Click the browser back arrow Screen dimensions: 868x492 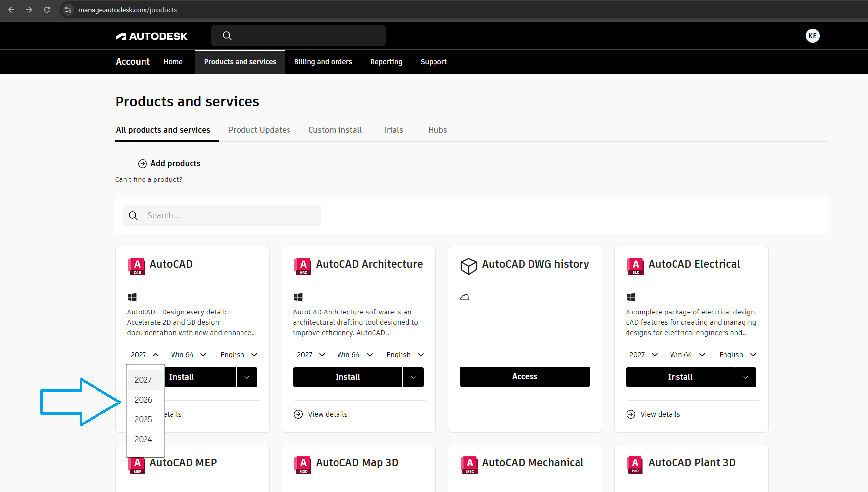11,10
